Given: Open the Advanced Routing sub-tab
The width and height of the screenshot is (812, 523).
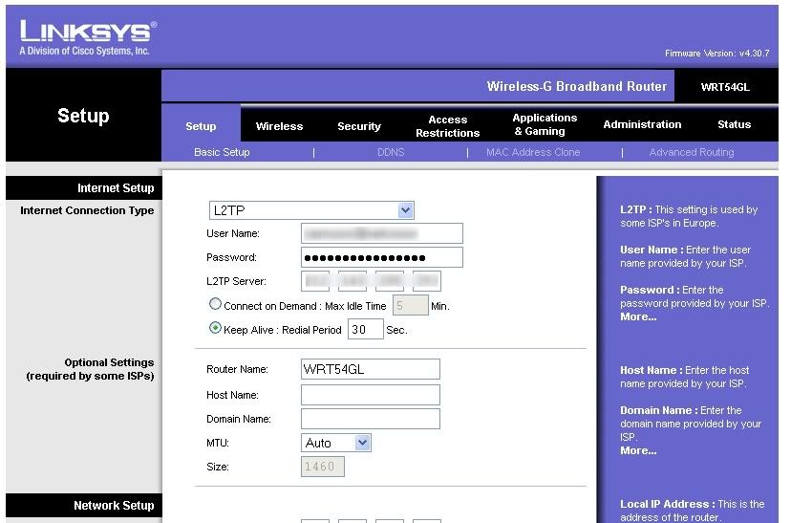Looking at the screenshot, I should [x=692, y=152].
